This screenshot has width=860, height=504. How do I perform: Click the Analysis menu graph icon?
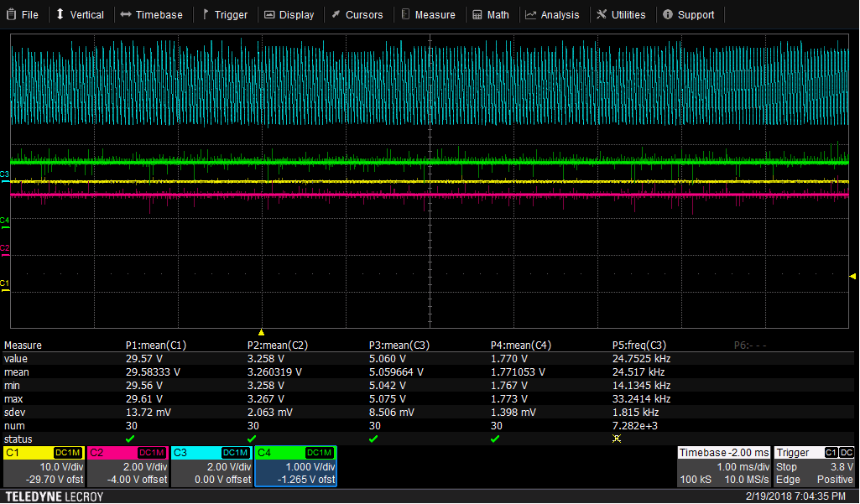point(531,14)
